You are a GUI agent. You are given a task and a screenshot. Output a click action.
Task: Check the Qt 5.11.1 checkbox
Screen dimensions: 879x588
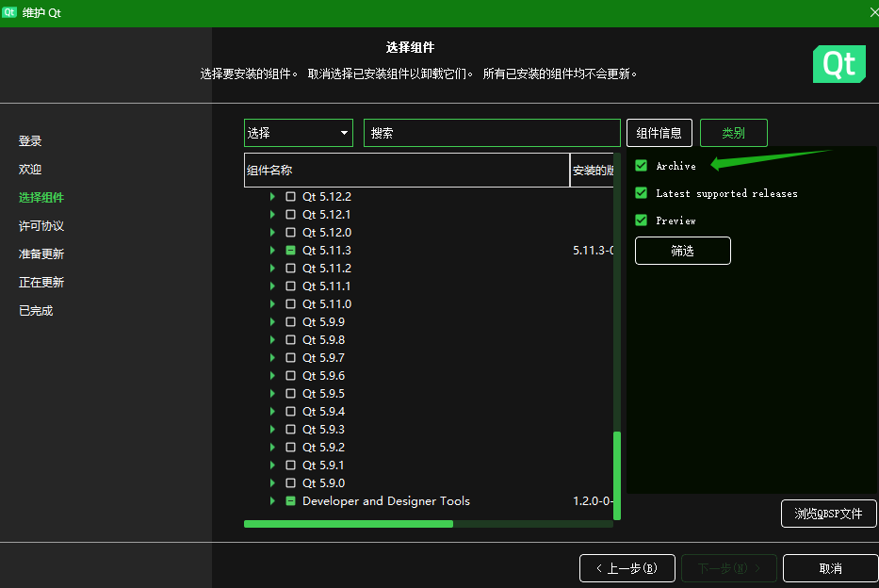[x=290, y=286]
